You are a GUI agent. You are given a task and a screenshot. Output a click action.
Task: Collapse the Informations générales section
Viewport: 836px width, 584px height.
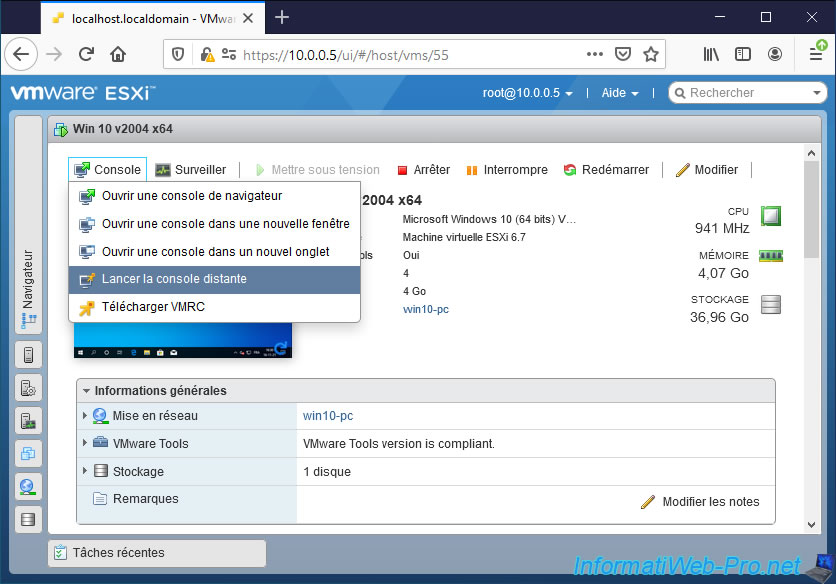click(x=86, y=391)
